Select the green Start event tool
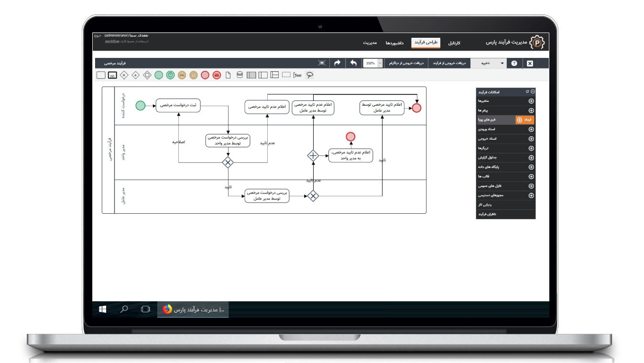644x363 pixels. tap(159, 75)
